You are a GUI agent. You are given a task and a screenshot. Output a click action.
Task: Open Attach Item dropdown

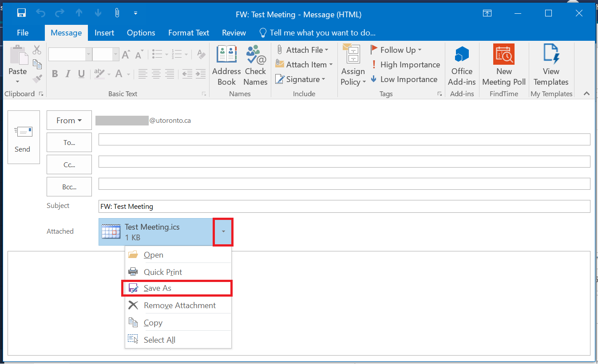pyautogui.click(x=304, y=64)
